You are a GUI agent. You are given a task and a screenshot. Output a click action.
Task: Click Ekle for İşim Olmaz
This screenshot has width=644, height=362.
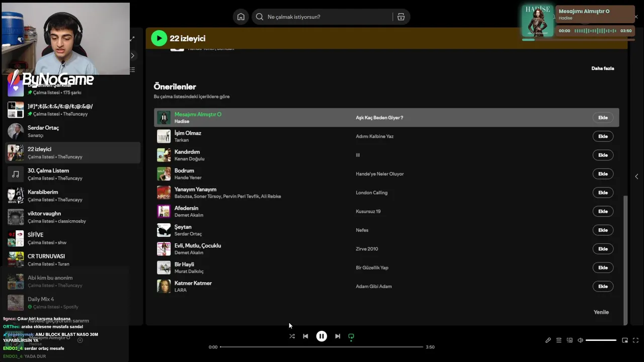tap(603, 136)
